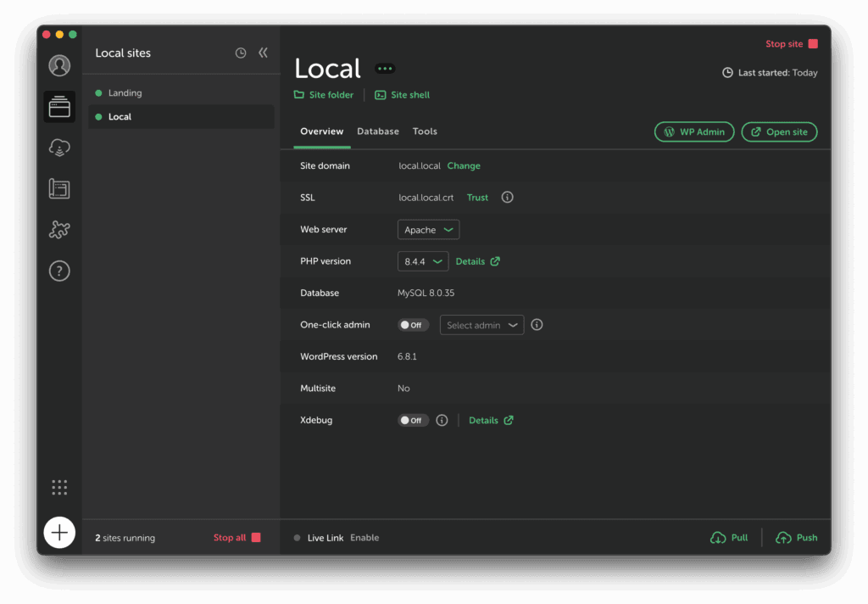Open the Blueprints icon in sidebar

point(59,188)
